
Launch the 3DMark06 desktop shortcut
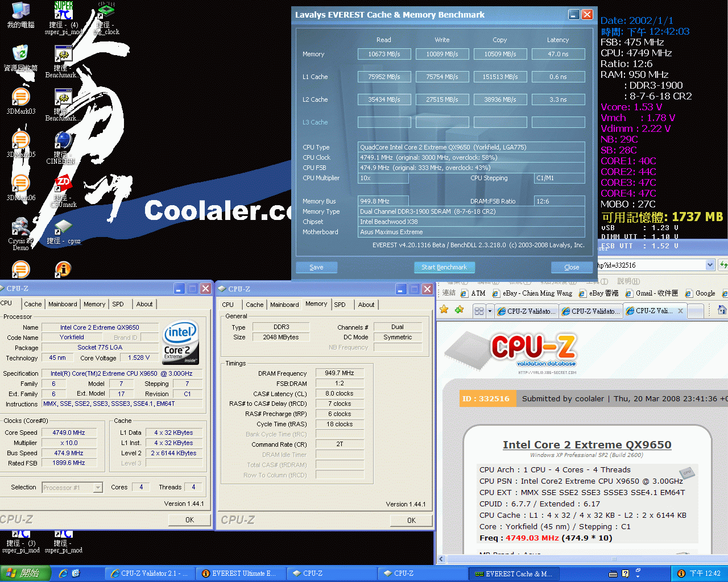[20, 188]
